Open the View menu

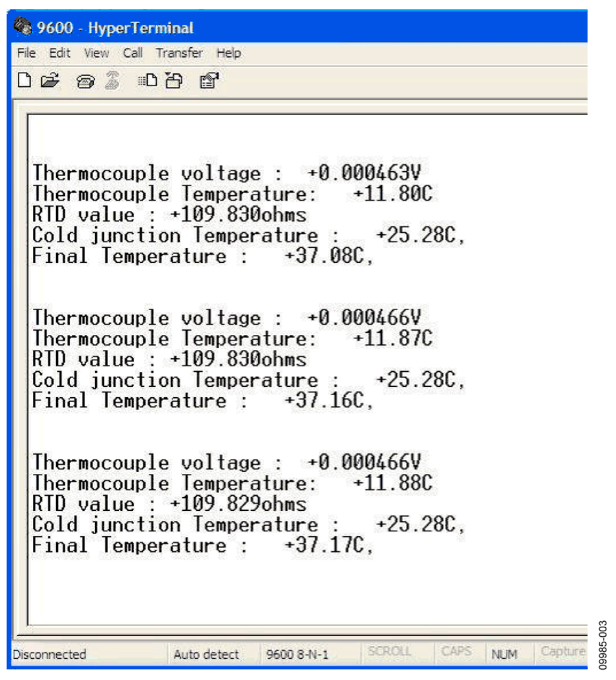tap(97, 53)
